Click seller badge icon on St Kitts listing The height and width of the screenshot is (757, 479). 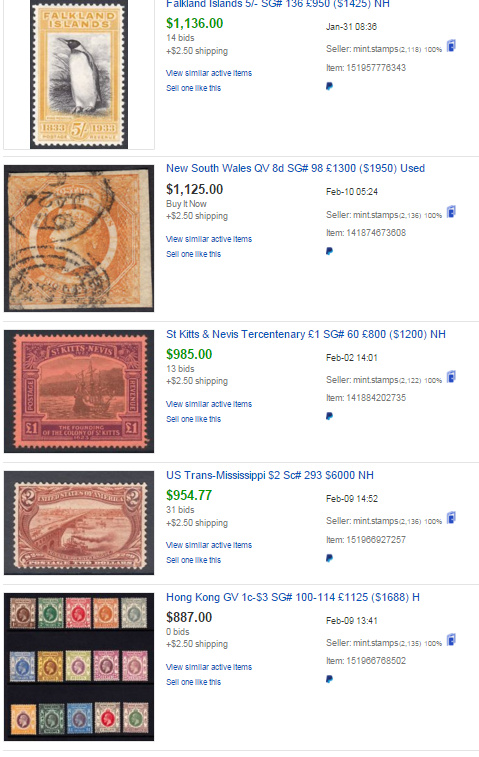[451, 377]
